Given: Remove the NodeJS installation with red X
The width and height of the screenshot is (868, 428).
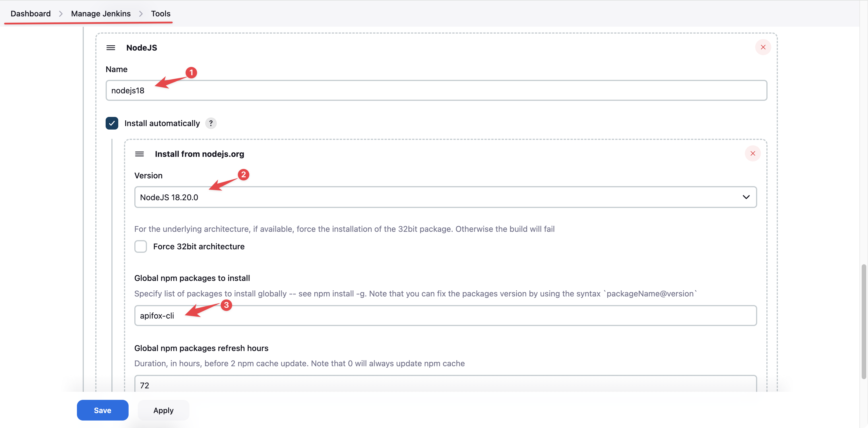Looking at the screenshot, I should [763, 47].
